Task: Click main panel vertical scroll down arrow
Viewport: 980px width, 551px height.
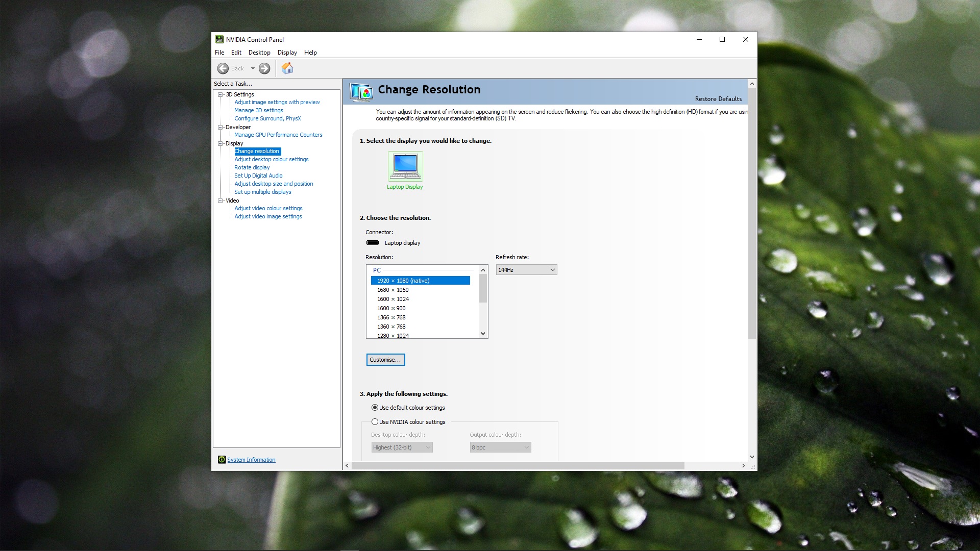Action: (x=752, y=457)
